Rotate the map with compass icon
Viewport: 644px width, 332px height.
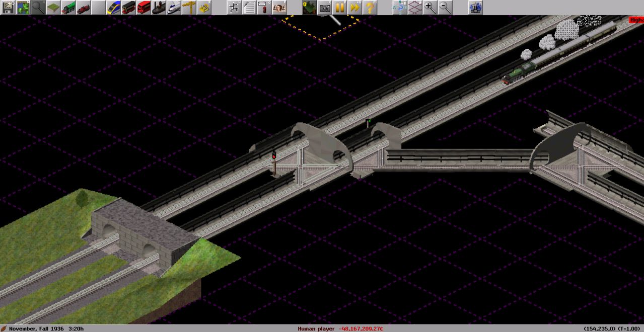399,8
